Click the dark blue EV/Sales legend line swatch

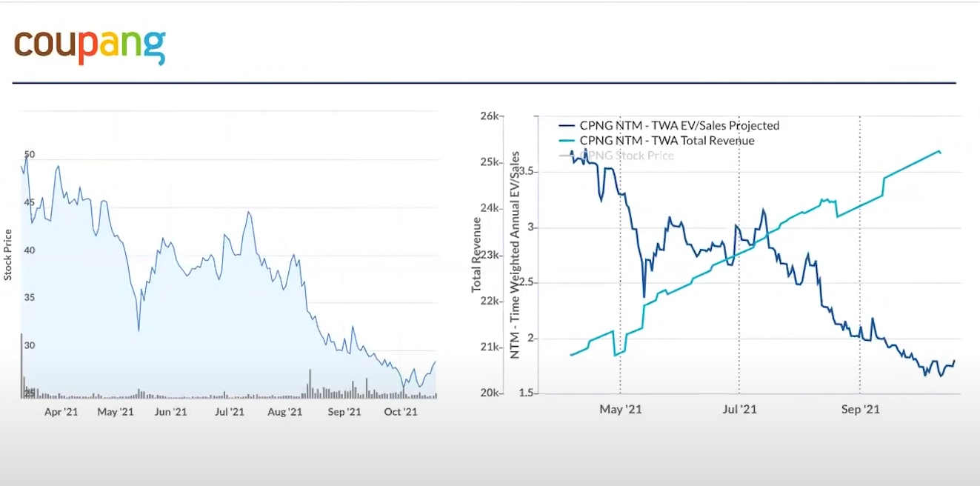point(567,126)
